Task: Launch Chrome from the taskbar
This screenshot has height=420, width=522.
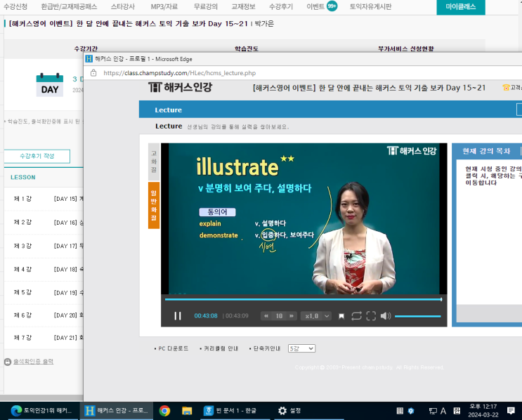Action: (164, 411)
